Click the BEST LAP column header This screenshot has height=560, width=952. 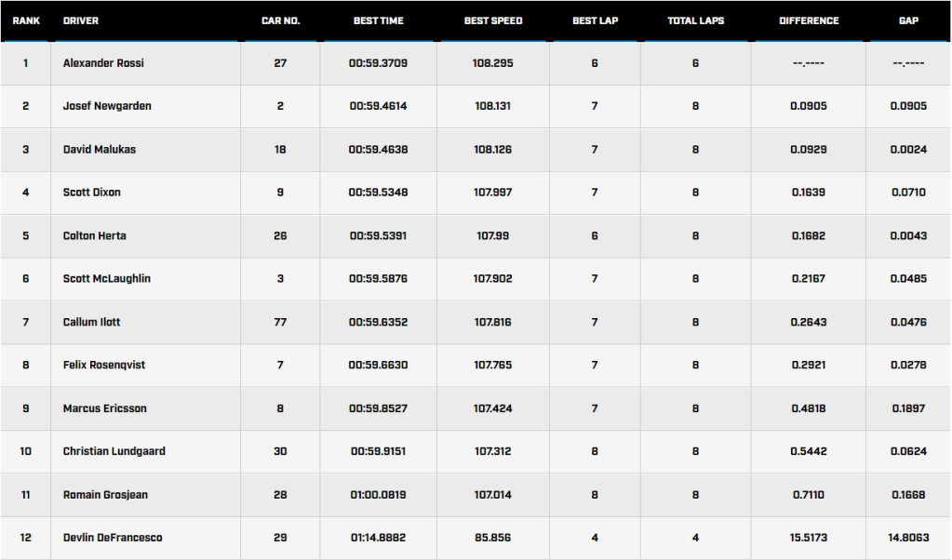(x=594, y=20)
